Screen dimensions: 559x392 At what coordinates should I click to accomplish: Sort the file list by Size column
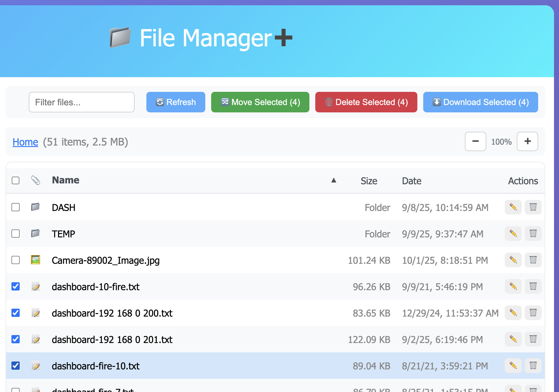tap(369, 181)
